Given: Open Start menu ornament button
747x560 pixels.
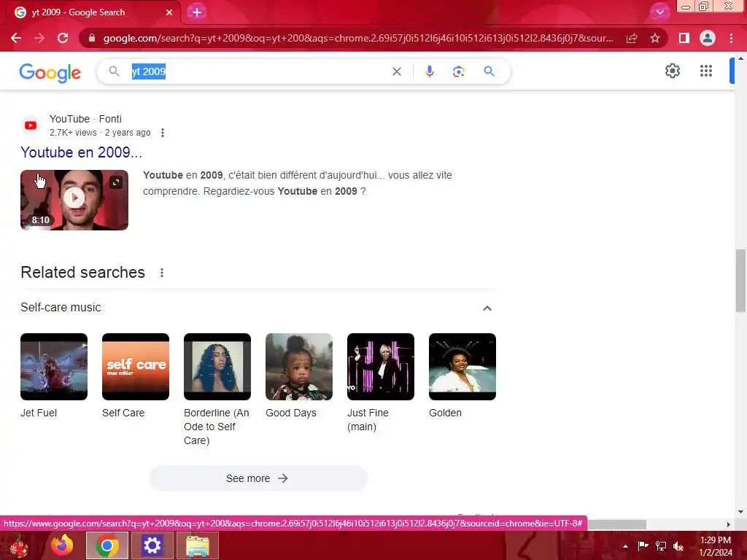Looking at the screenshot, I should [x=19, y=546].
